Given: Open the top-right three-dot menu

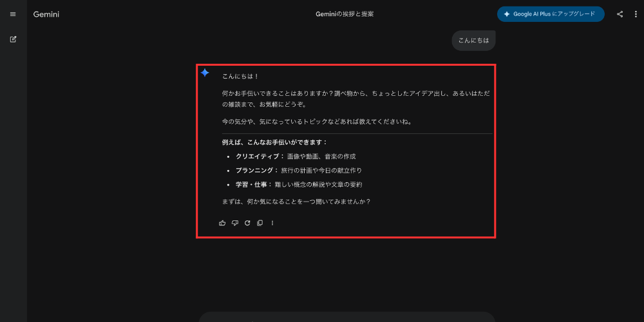Looking at the screenshot, I should click(x=635, y=14).
